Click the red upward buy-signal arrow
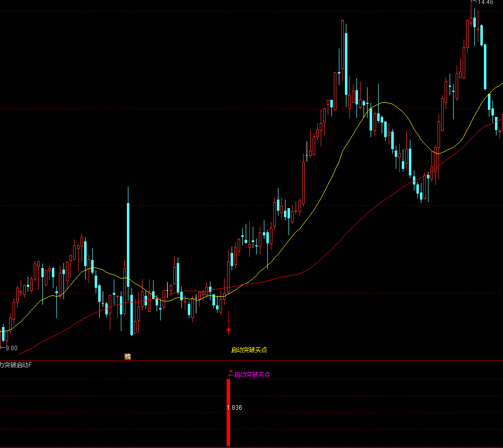 click(x=229, y=330)
